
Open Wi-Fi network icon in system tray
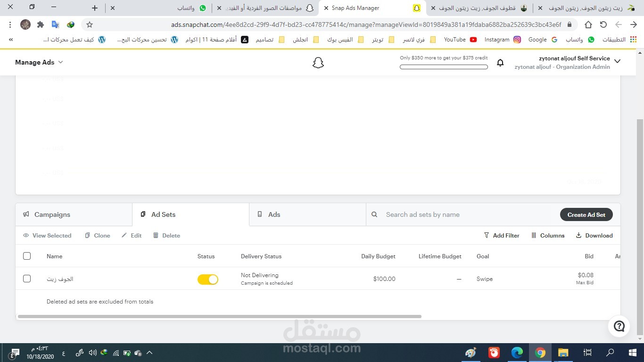[x=116, y=353]
